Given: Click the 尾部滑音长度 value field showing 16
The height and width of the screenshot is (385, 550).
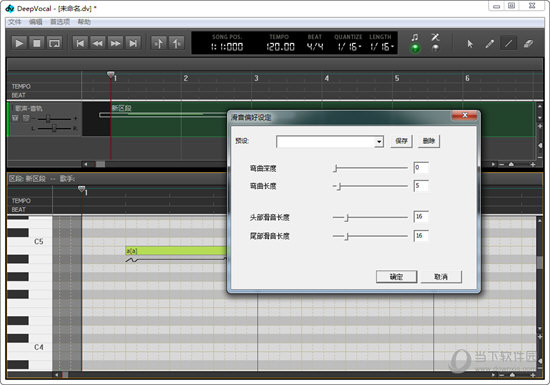Looking at the screenshot, I should click(421, 236).
